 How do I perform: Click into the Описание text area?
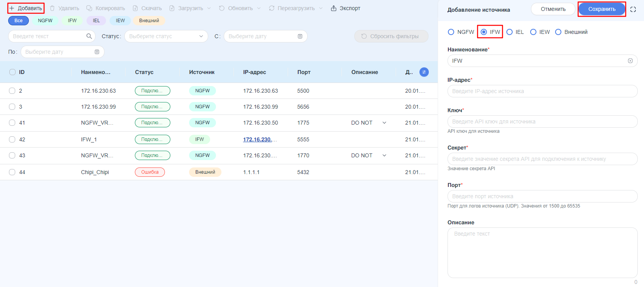pyautogui.click(x=542, y=253)
